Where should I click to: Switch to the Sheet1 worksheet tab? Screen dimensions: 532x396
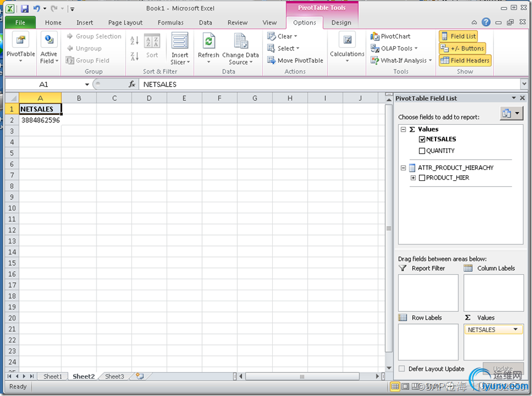[53, 376]
